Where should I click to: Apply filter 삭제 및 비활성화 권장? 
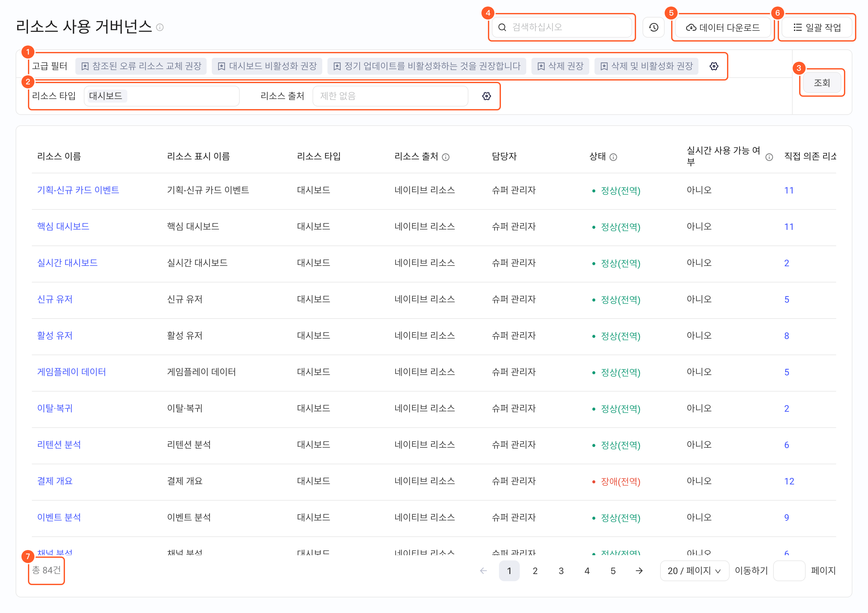[x=646, y=66]
